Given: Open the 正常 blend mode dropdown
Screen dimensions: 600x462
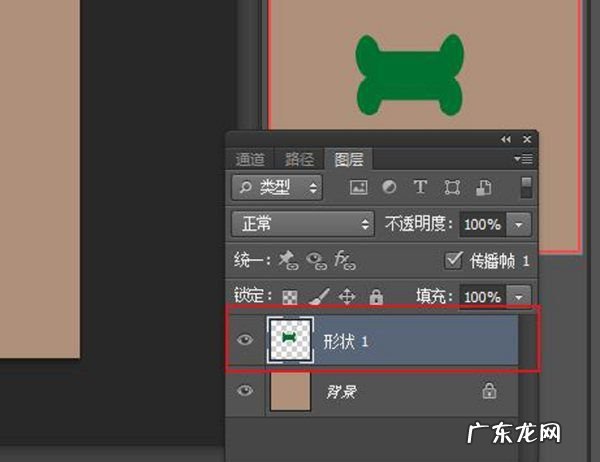Looking at the screenshot, I should point(303,223).
